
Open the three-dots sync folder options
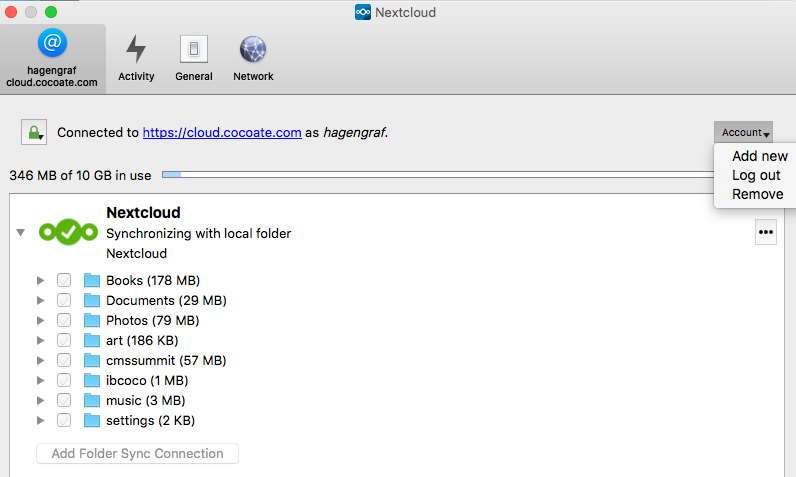[766, 232]
